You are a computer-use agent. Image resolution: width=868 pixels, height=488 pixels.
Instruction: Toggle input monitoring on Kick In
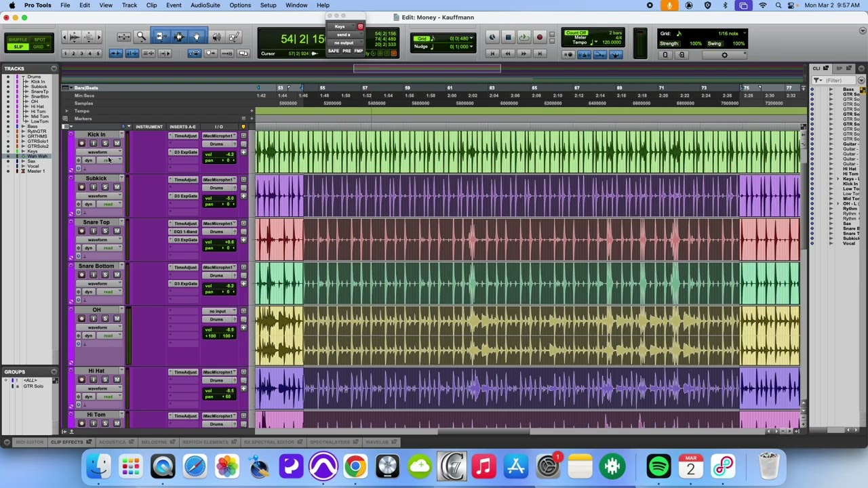point(94,144)
